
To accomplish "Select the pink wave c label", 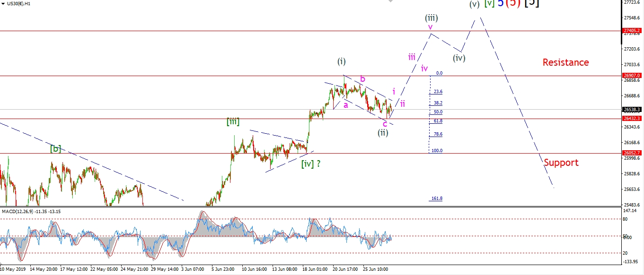I will tap(385, 124).
